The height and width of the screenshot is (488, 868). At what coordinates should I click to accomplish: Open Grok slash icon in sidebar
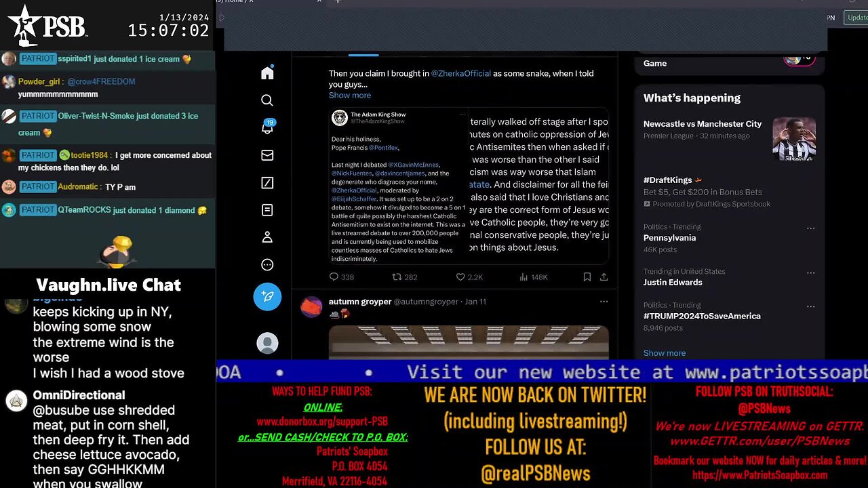267,183
